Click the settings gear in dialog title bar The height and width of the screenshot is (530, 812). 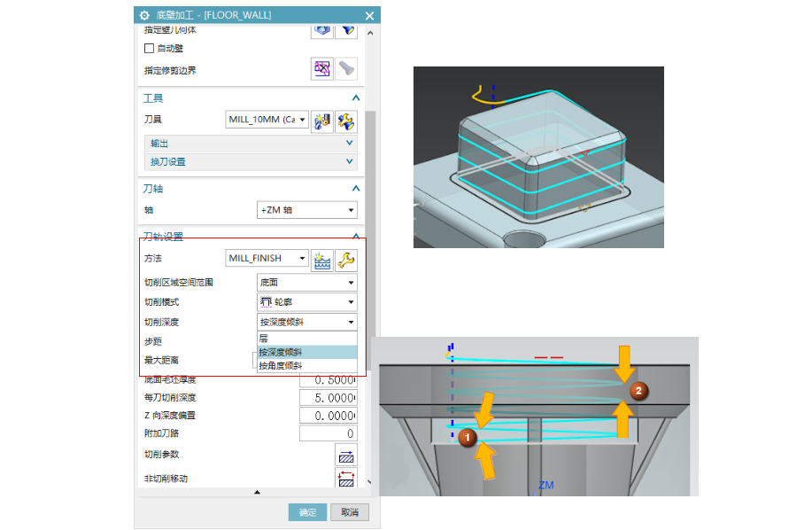tap(144, 15)
